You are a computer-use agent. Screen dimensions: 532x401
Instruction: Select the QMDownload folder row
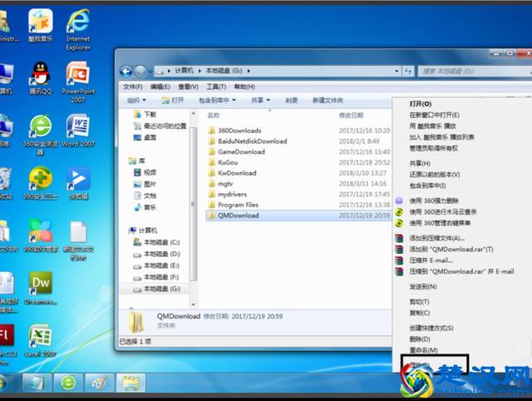[x=298, y=215]
